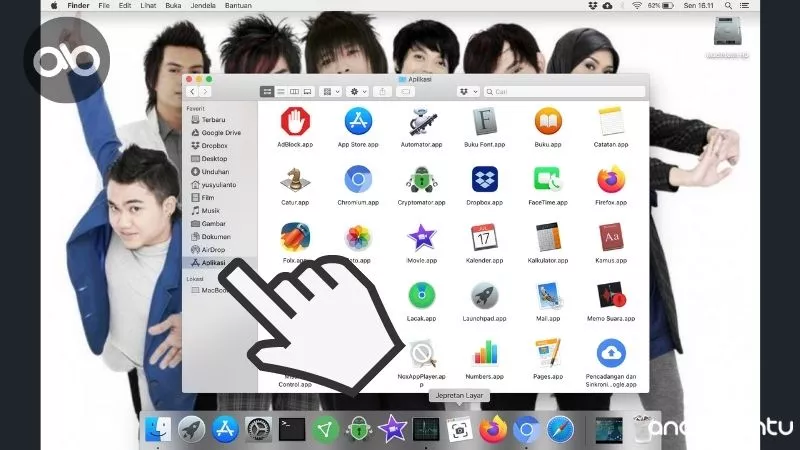Open the Lihat menu
Screen dimensions: 800x450
[x=148, y=6]
